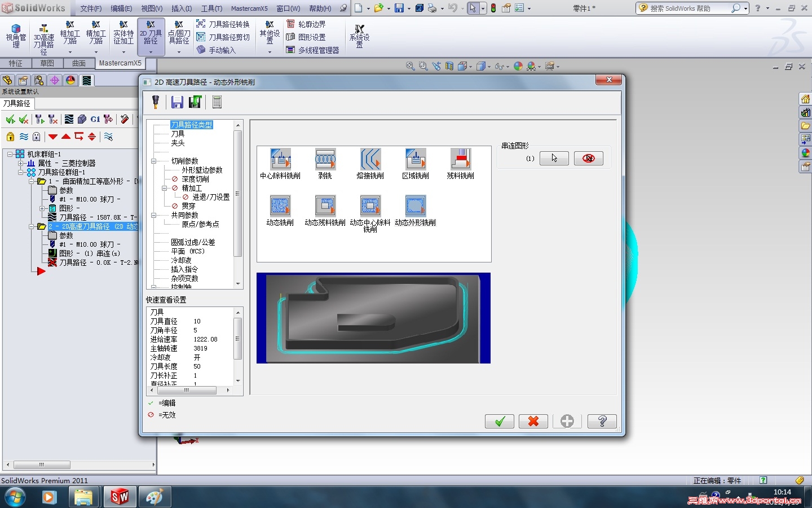Collapse the 机床群组-1 tree node
This screenshot has height=508, width=812.
point(10,154)
